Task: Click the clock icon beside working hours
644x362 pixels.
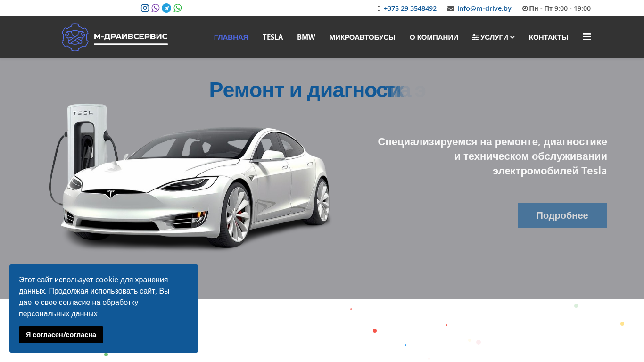Action: tap(525, 8)
